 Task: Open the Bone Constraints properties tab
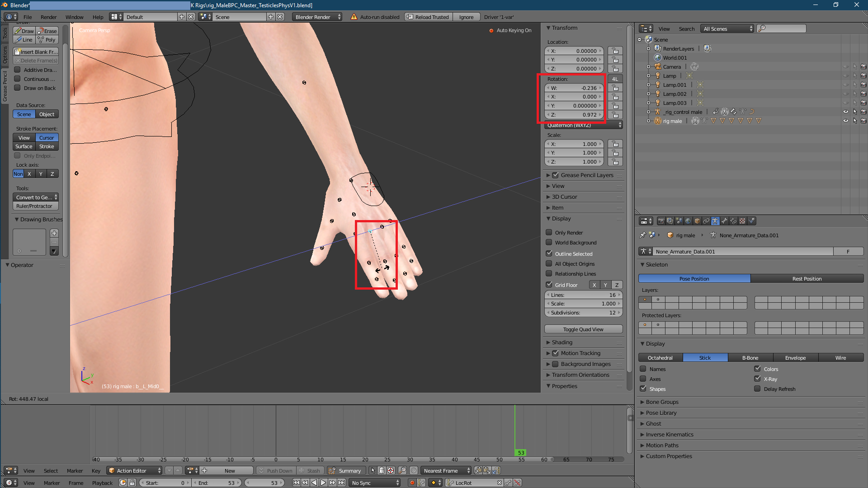click(733, 221)
